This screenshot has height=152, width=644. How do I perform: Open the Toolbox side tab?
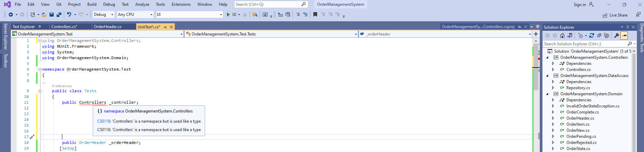[x=5, y=61]
